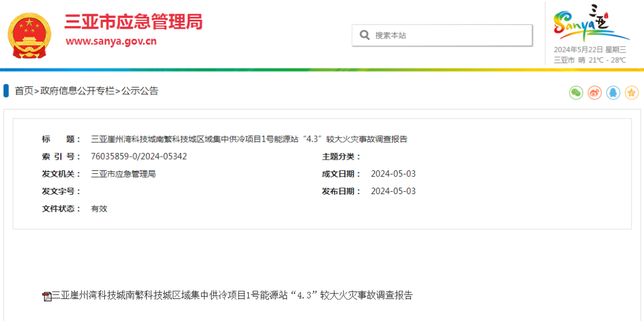Viewport: 644px width, 321px height.
Task: Click the report title in 标题 row
Action: (249, 139)
